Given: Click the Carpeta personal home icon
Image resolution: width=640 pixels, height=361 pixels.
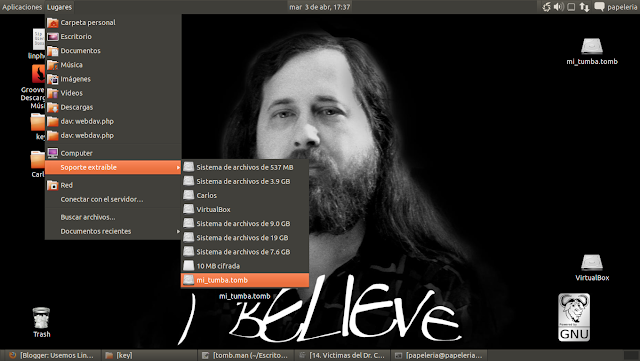Looking at the screenshot, I should (53, 22).
